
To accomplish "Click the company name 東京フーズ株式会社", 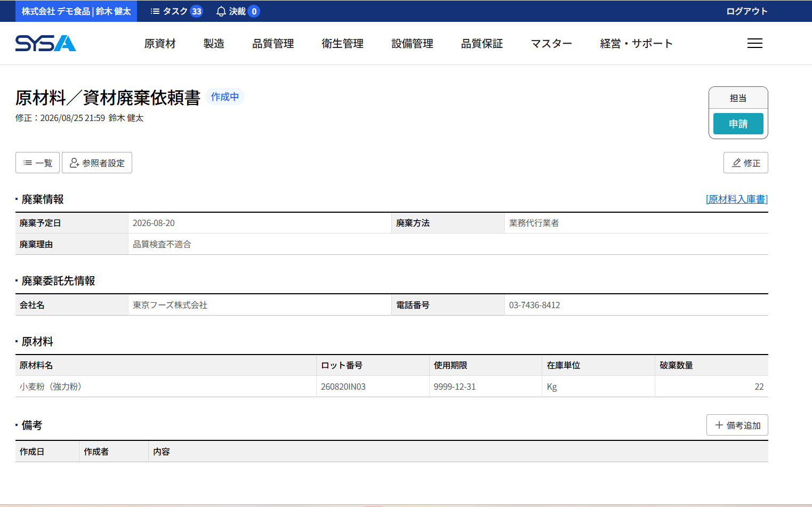I will point(170,305).
